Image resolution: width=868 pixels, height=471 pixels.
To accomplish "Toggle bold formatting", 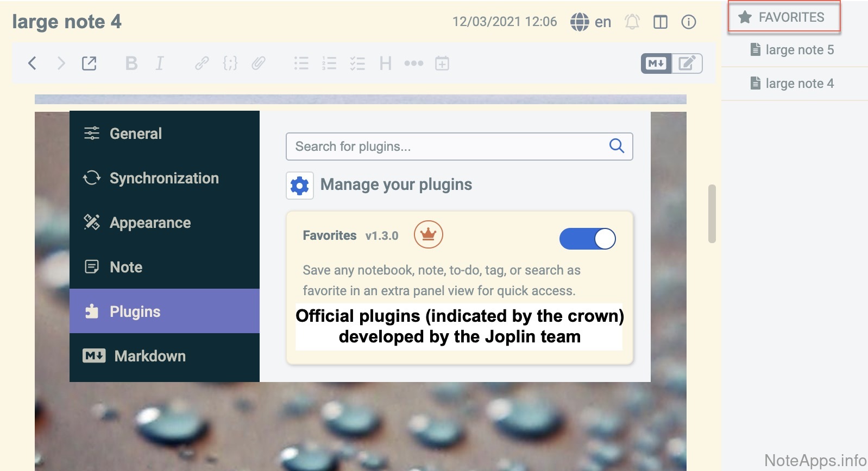I will (131, 63).
